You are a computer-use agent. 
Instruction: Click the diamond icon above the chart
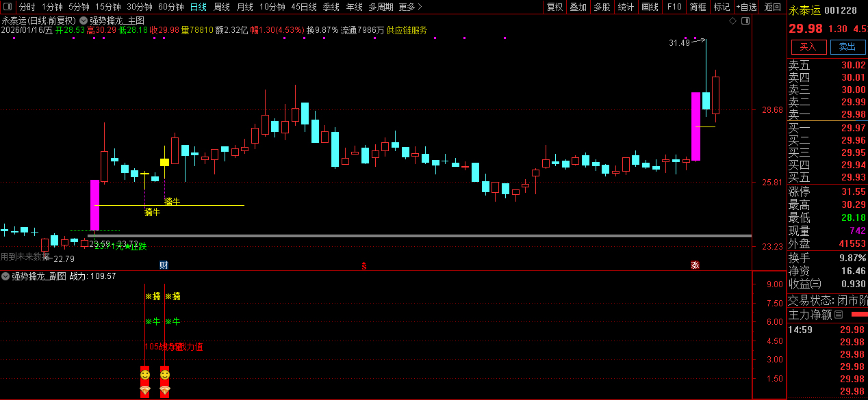(732, 21)
